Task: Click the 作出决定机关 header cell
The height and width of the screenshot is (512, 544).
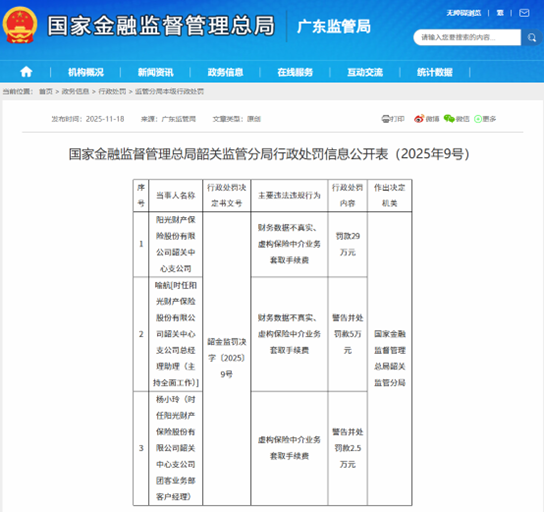Action: coord(389,195)
